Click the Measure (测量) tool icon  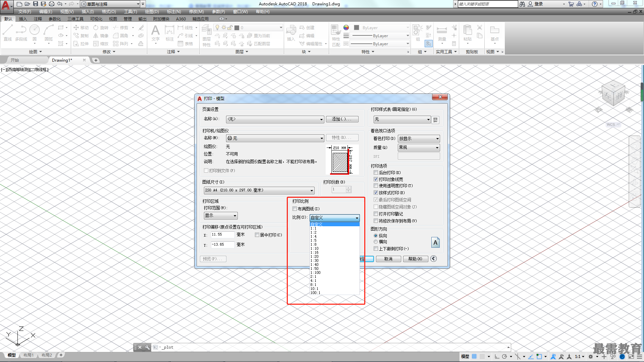(x=442, y=33)
